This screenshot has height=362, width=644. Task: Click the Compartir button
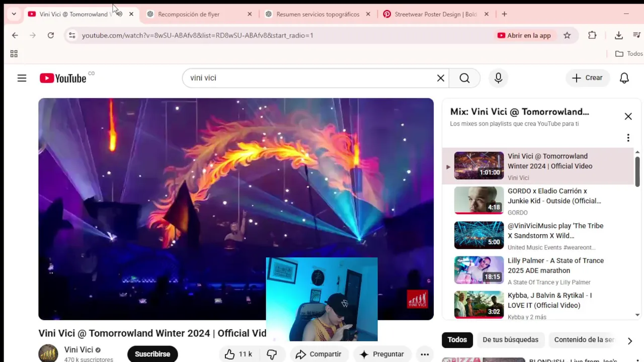pyautogui.click(x=318, y=354)
